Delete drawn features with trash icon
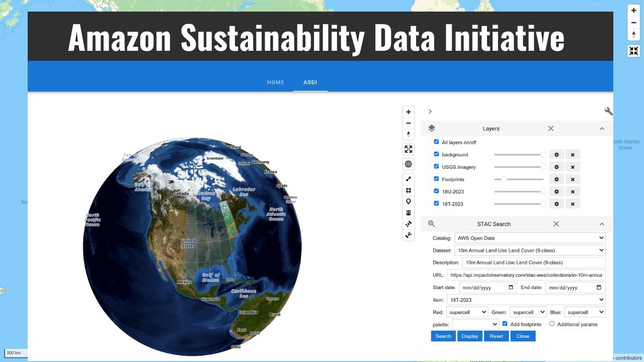The width and height of the screenshot is (644, 362). click(x=409, y=213)
